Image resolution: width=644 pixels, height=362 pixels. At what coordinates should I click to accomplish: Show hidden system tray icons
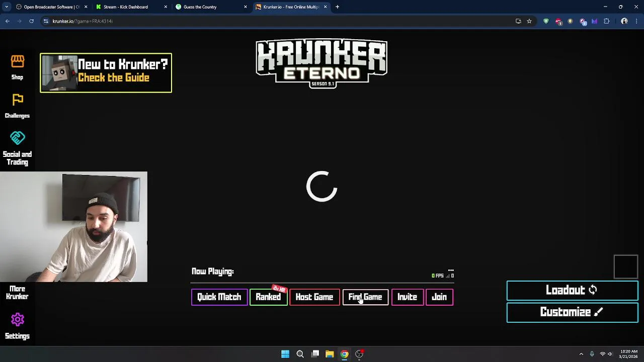[581, 354]
